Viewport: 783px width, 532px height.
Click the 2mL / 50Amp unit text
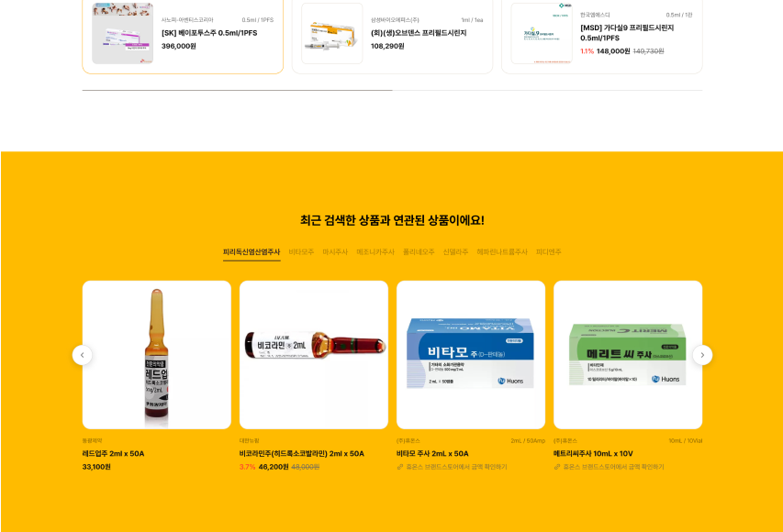[x=528, y=440]
